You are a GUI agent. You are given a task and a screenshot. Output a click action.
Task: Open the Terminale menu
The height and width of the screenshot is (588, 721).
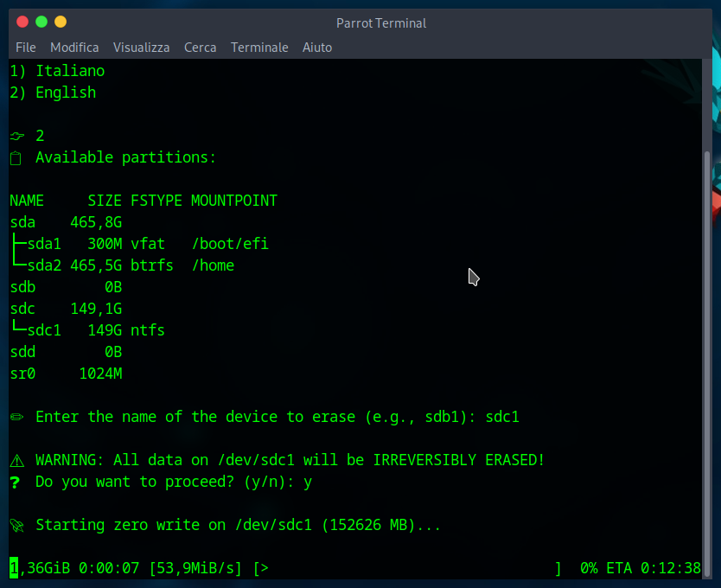tap(259, 48)
